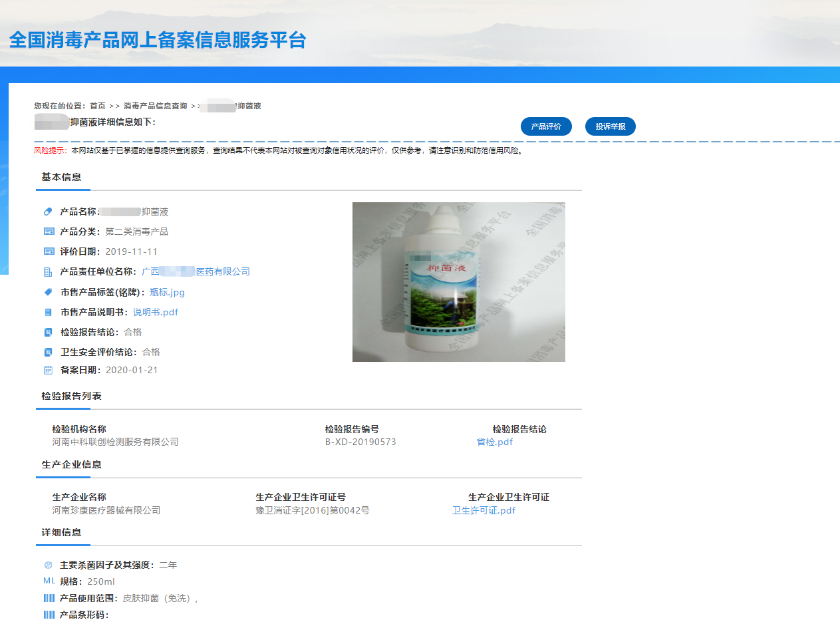Click the barcode icon beside 产品使用范围
This screenshot has width=840, height=626.
(x=49, y=598)
